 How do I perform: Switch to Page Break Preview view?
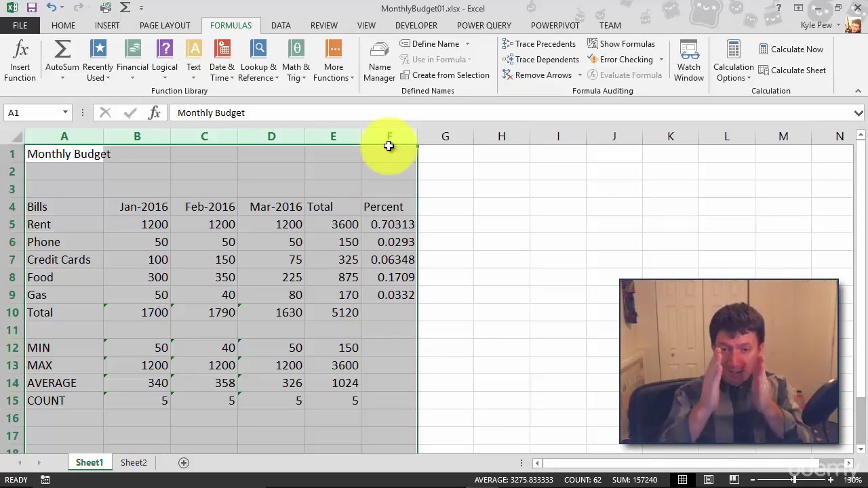pos(734,480)
